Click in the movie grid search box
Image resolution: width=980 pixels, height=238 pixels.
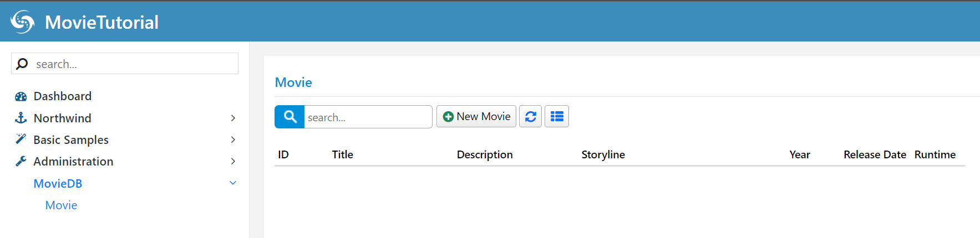[x=367, y=117]
